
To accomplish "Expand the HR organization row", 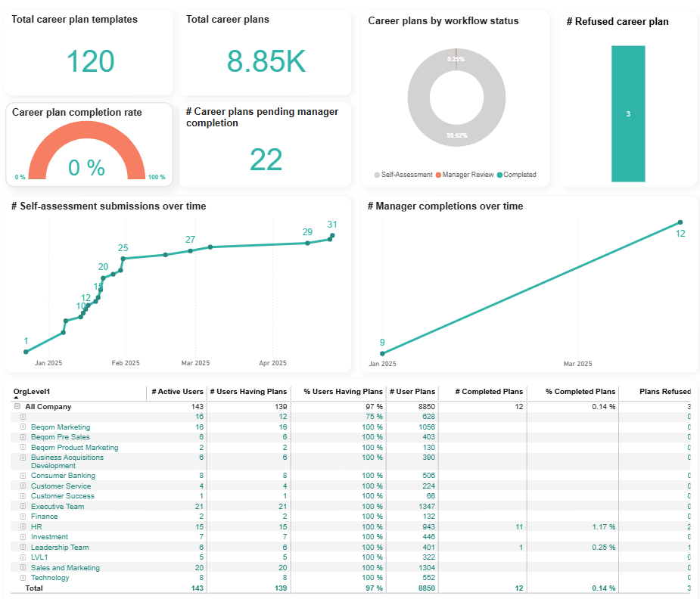I will tap(23, 526).
